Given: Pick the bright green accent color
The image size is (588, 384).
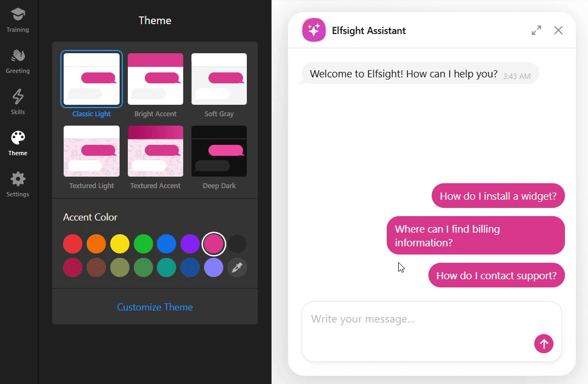Looking at the screenshot, I should [x=143, y=244].
